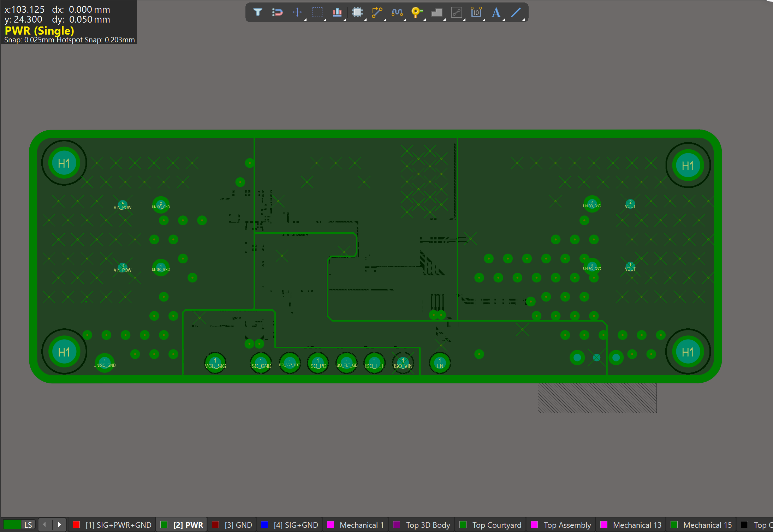
Task: Activate the rectangular area select tool
Action: click(317, 12)
